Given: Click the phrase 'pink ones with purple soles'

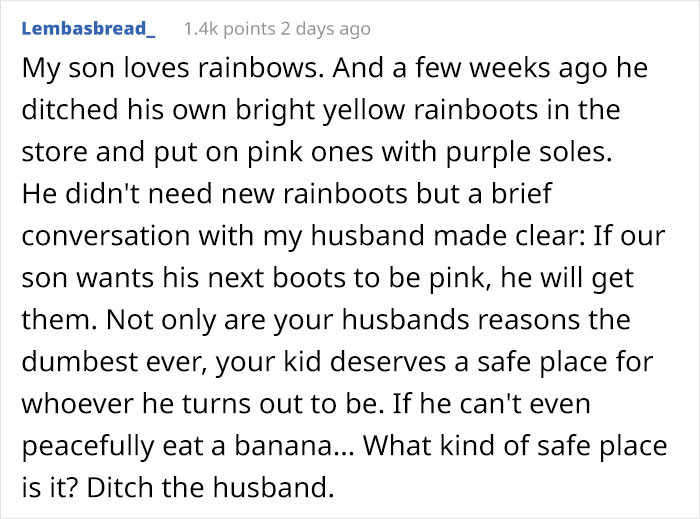Looking at the screenshot, I should tap(428, 152).
